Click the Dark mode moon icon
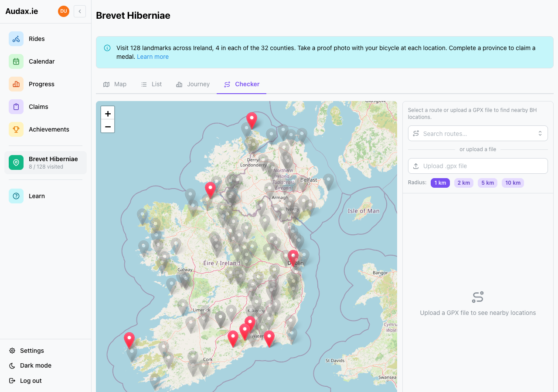This screenshot has width=558, height=392. [x=12, y=365]
